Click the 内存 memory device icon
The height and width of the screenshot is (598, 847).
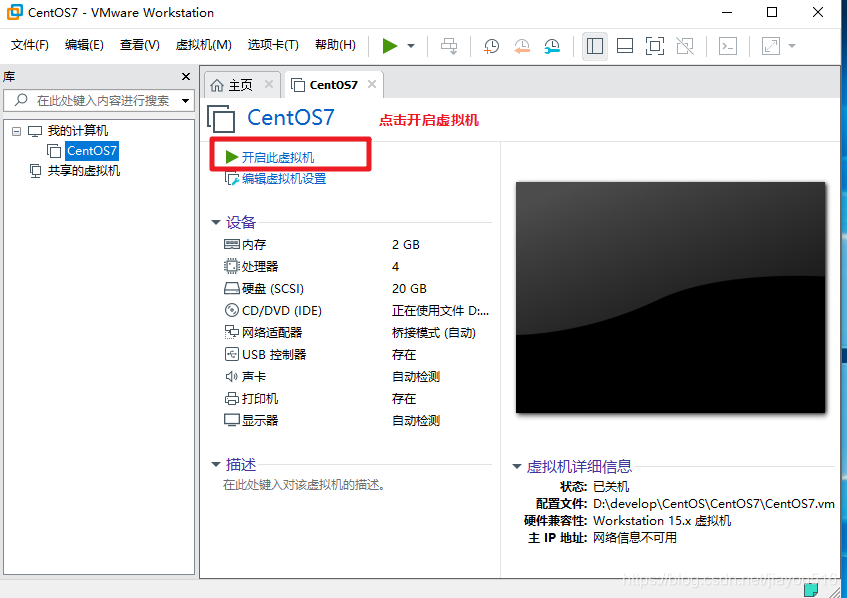click(x=232, y=244)
